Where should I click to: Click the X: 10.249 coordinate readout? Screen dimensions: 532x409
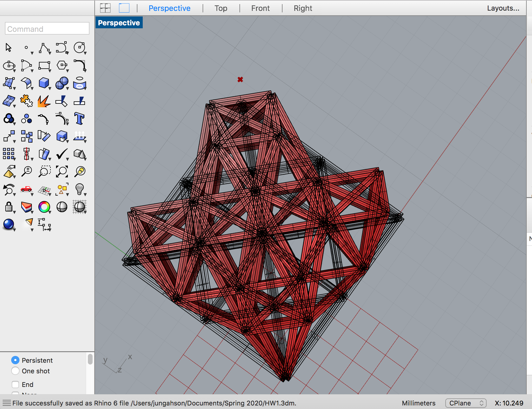(x=509, y=403)
